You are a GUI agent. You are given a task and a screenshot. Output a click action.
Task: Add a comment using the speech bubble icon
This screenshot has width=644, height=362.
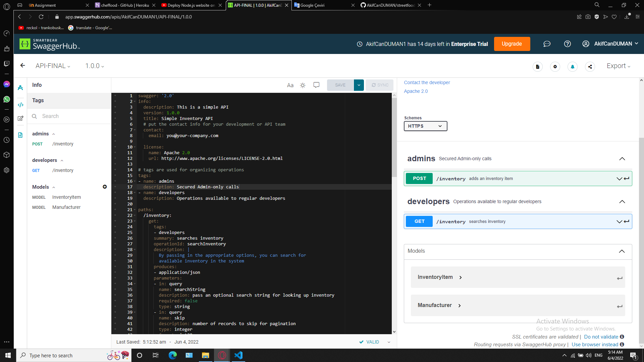click(x=316, y=85)
